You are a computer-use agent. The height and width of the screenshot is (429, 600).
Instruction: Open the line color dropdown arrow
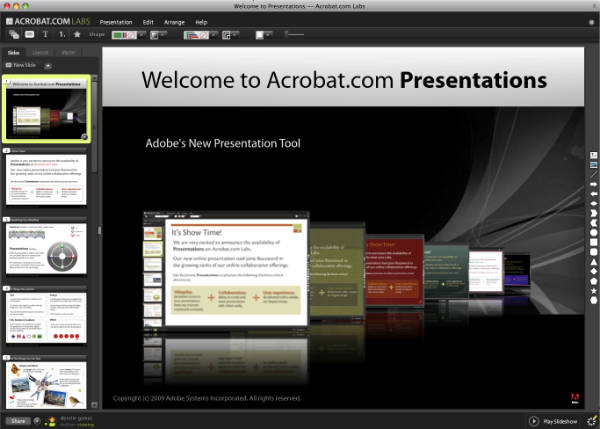pos(214,35)
